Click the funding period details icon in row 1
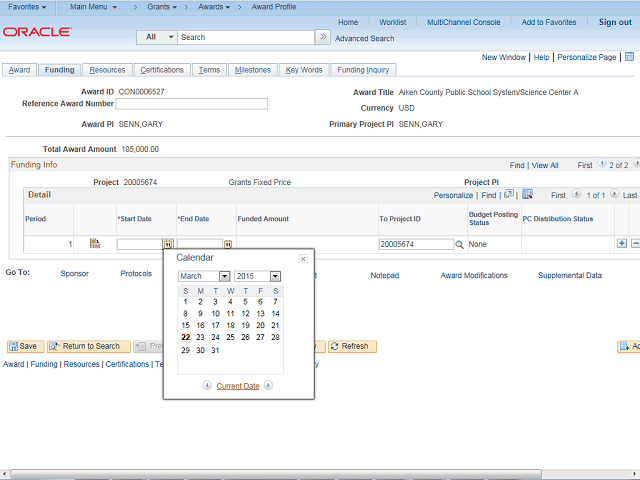This screenshot has width=640, height=480. (x=95, y=244)
